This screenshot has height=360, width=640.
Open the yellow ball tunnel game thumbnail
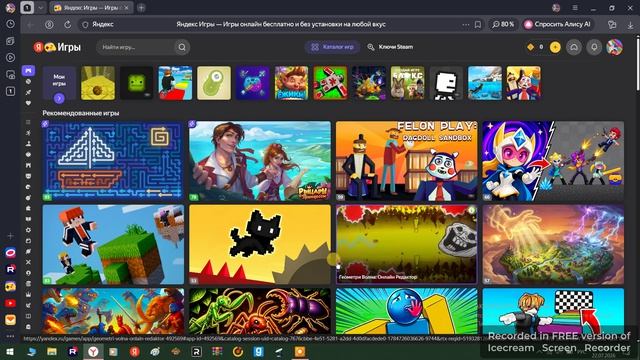[98, 83]
